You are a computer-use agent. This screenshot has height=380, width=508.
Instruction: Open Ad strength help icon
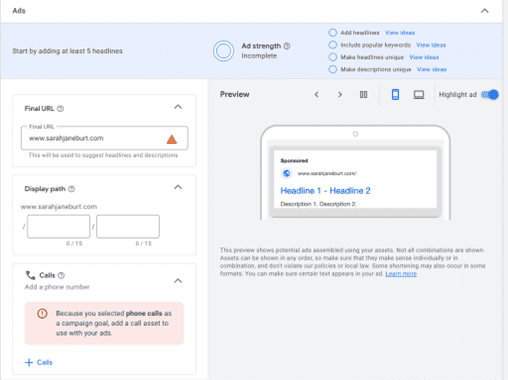[287, 46]
